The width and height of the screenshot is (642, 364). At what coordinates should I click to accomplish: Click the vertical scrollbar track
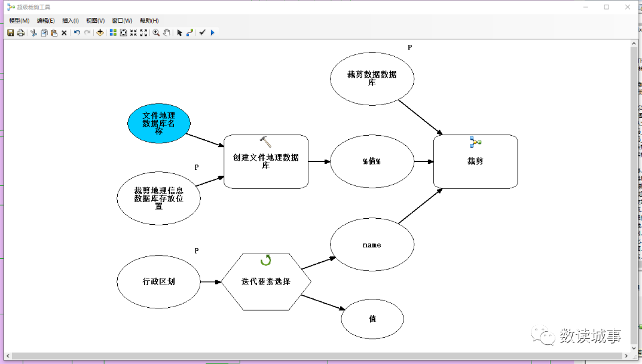coord(634,196)
